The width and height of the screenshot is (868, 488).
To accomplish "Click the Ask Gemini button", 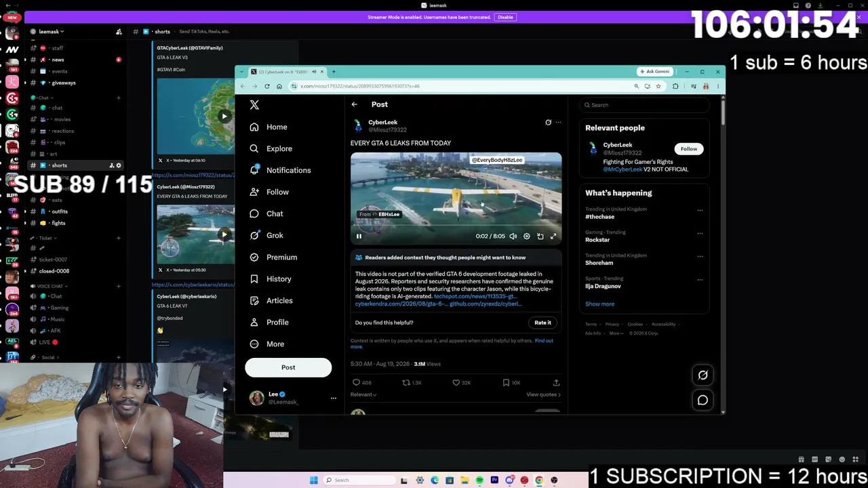I will (654, 72).
